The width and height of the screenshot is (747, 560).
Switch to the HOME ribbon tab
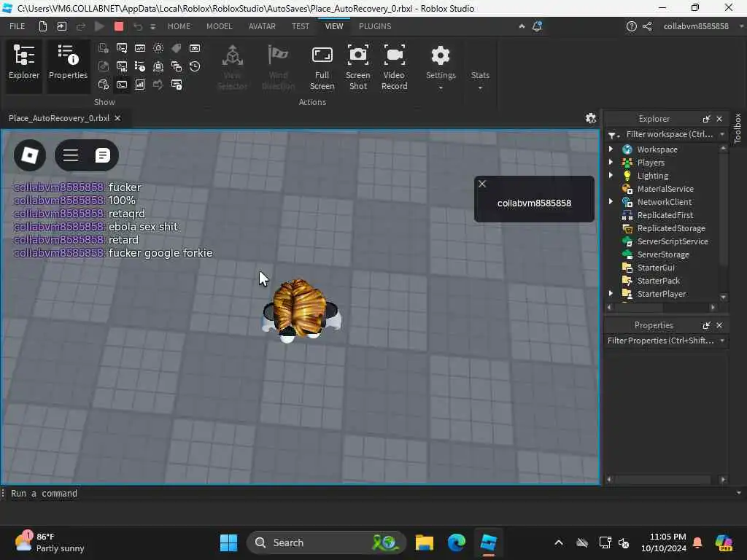pyautogui.click(x=179, y=26)
